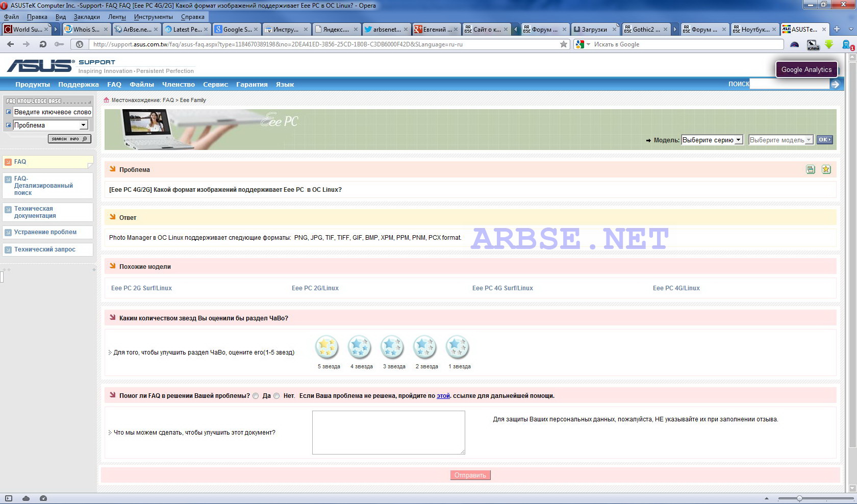Image resolution: width=857 pixels, height=504 pixels.
Task: Close the World Su... tab
Action: click(x=46, y=30)
